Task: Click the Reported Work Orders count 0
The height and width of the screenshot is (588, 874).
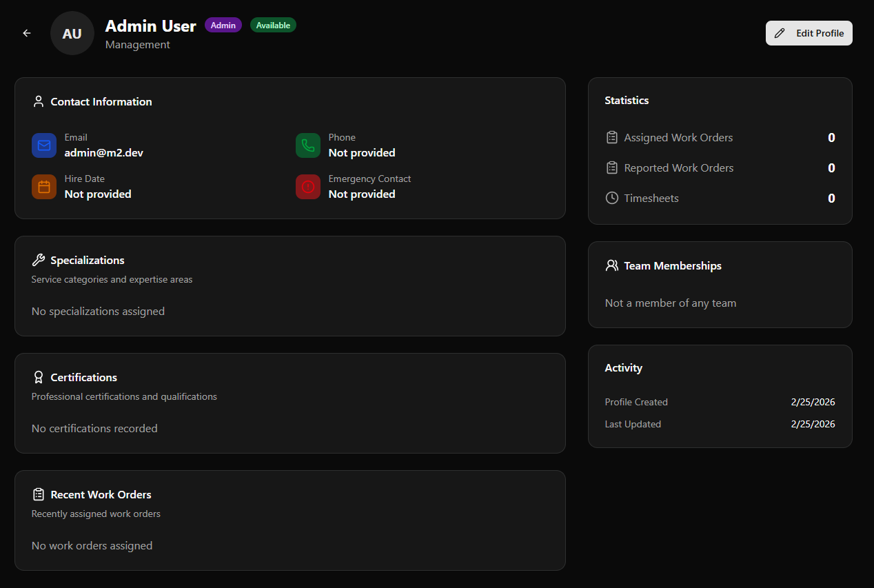Action: (x=831, y=168)
